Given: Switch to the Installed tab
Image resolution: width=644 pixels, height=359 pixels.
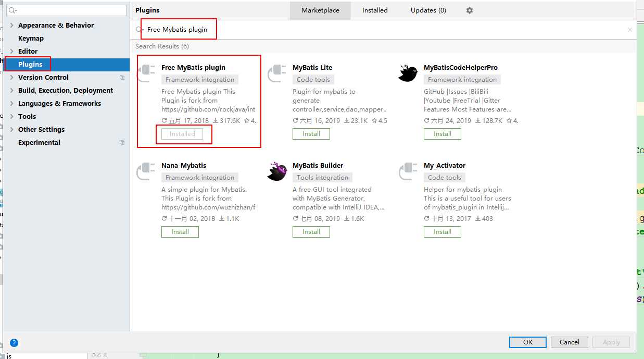Looking at the screenshot, I should pos(375,10).
